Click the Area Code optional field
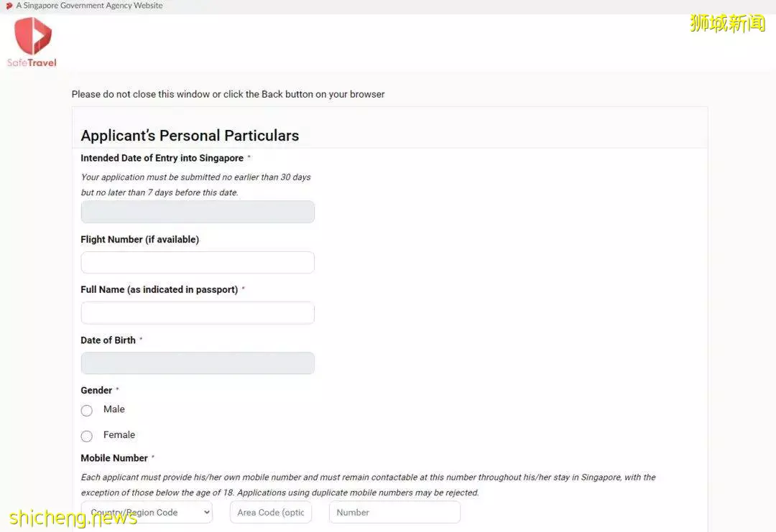The width and height of the screenshot is (776, 532). pyautogui.click(x=271, y=512)
